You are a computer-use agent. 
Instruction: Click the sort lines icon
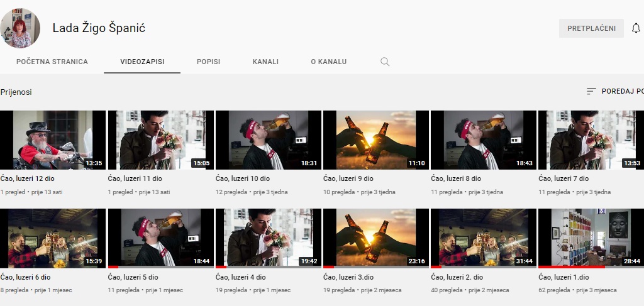(591, 91)
